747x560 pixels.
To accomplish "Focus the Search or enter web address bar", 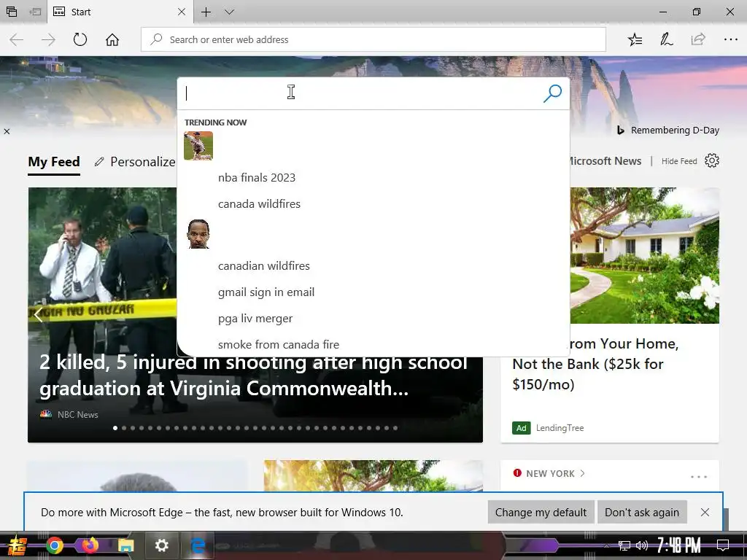I will click(x=373, y=39).
